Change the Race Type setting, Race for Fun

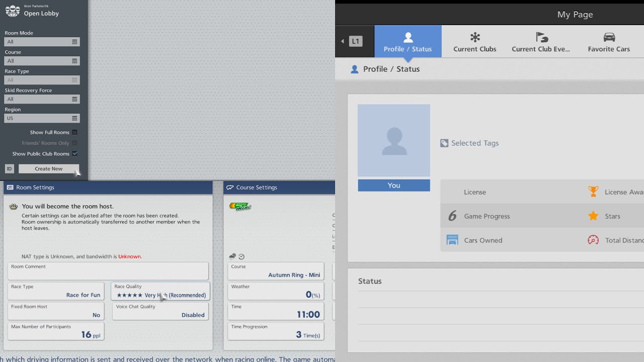tap(56, 291)
